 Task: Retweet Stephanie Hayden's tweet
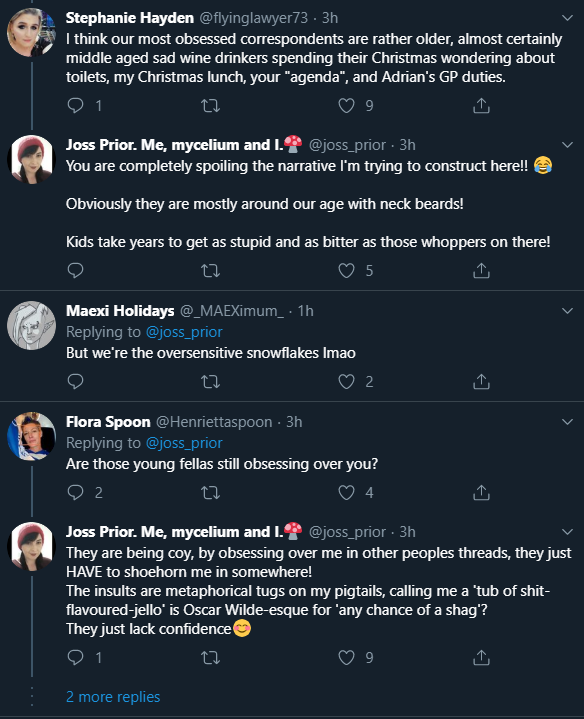point(210,106)
